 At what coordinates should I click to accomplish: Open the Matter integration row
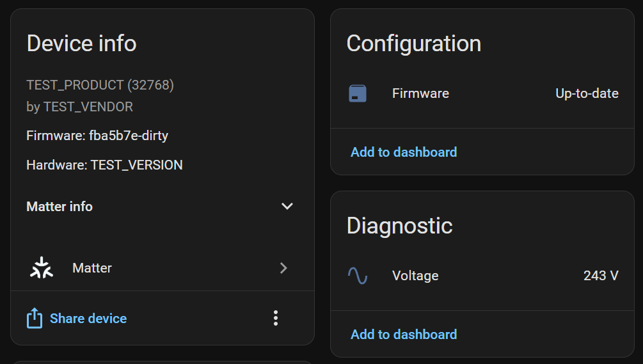pos(92,268)
